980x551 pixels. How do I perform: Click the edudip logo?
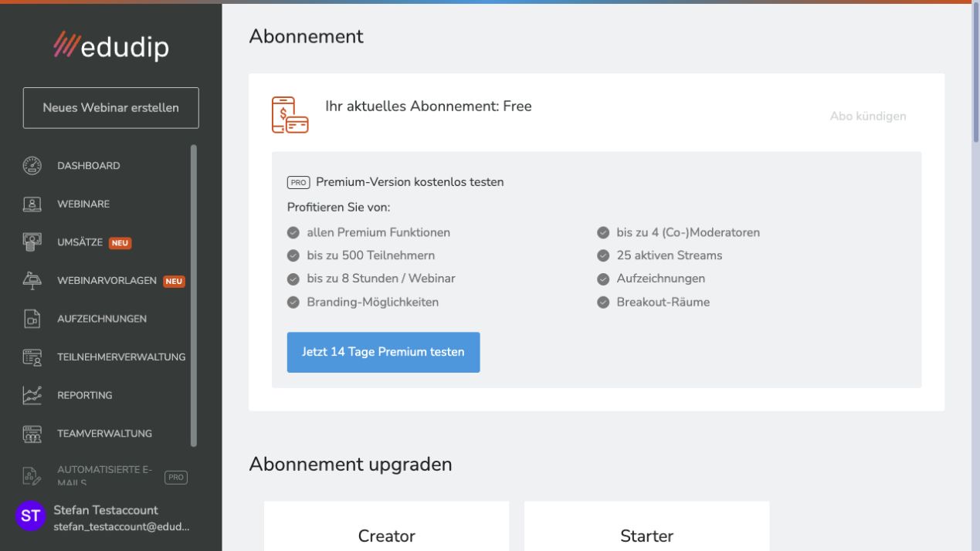tap(110, 46)
